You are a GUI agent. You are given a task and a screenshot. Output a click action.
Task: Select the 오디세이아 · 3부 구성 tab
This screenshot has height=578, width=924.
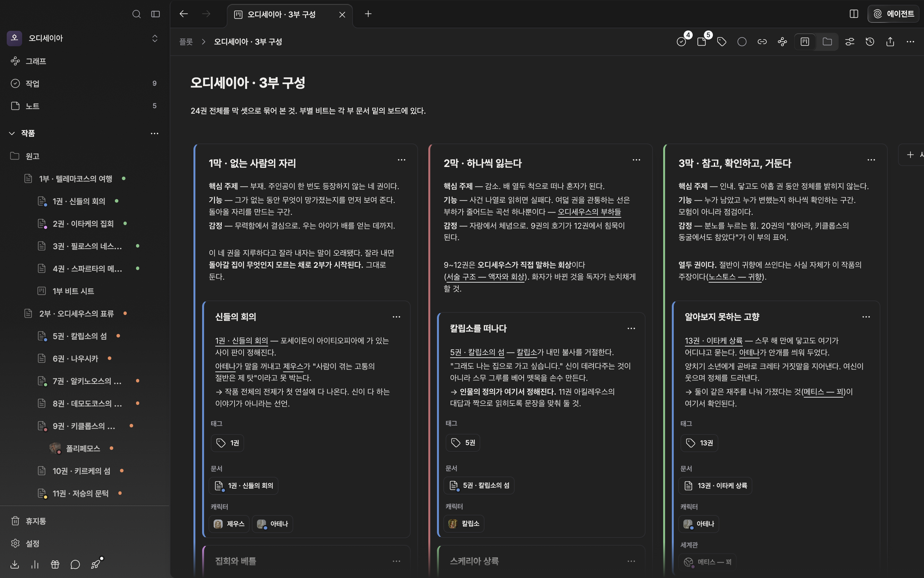(x=290, y=14)
